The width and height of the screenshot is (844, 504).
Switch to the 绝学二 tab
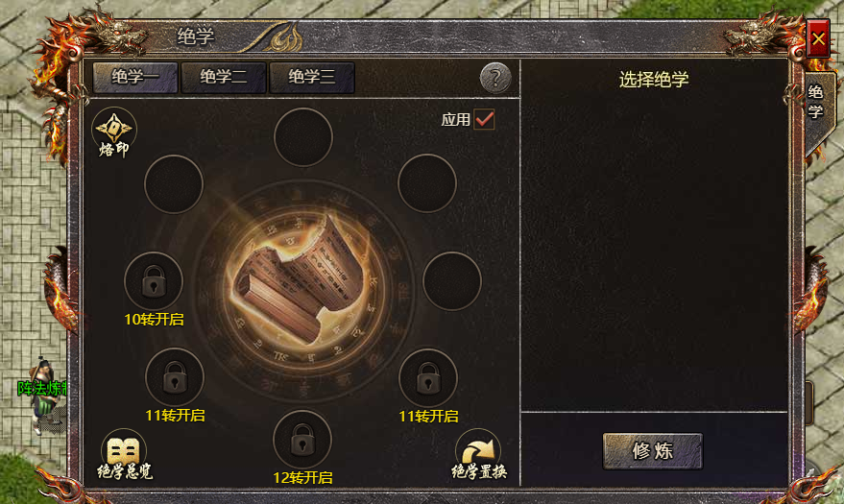click(224, 78)
